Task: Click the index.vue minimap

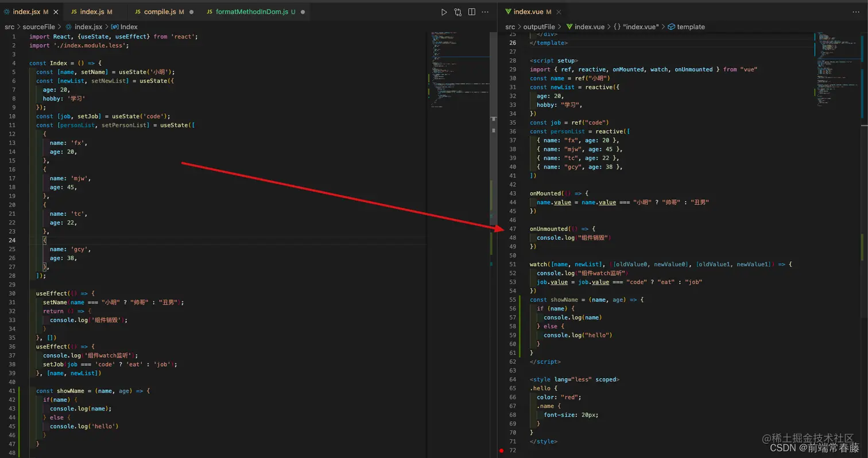Action: click(x=838, y=69)
